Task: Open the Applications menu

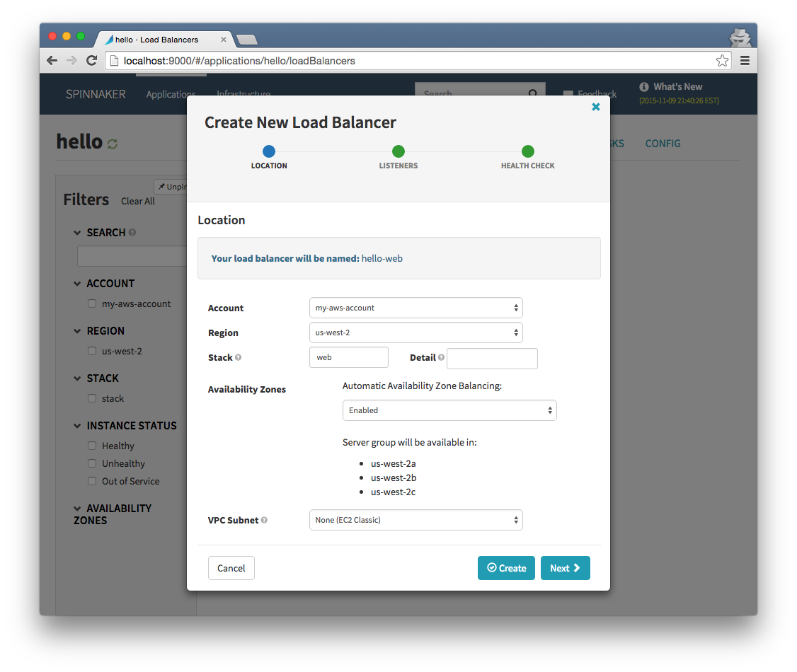Action: coord(171,94)
